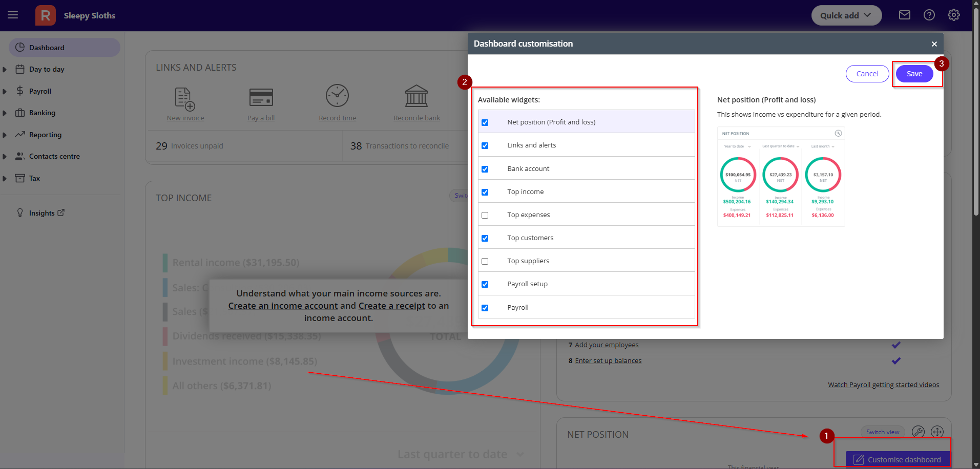The height and width of the screenshot is (469, 980).
Task: Uncheck the Top income widget
Action: point(485,192)
